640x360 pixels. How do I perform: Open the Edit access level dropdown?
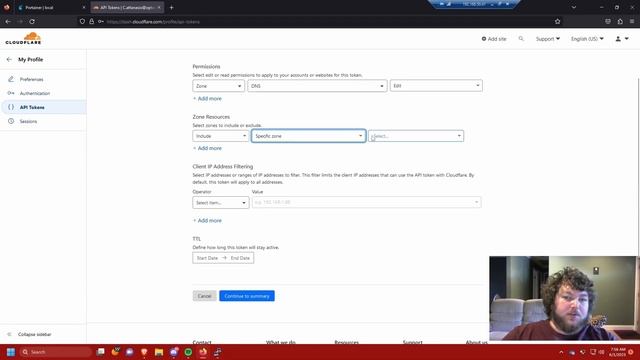click(436, 86)
